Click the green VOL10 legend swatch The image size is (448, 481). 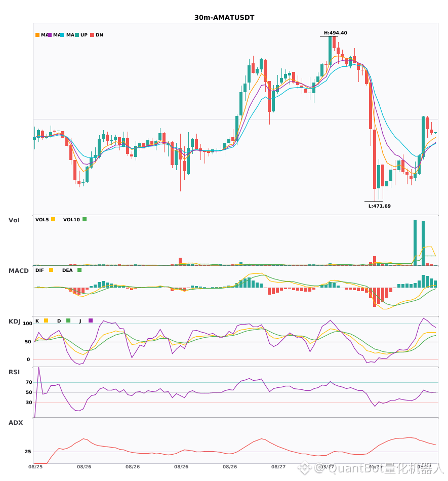click(x=85, y=219)
